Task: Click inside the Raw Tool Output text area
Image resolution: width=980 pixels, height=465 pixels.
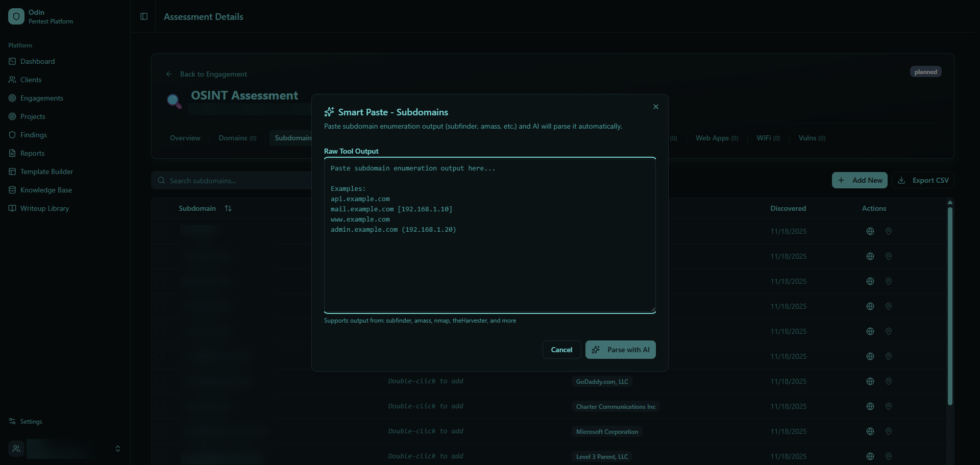Action: (489, 235)
